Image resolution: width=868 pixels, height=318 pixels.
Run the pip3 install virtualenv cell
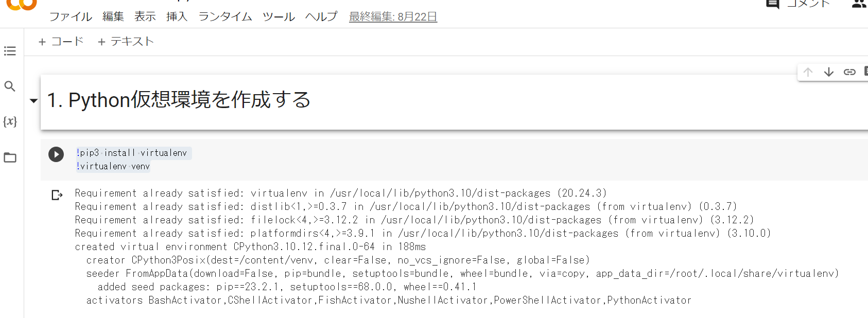(56, 154)
